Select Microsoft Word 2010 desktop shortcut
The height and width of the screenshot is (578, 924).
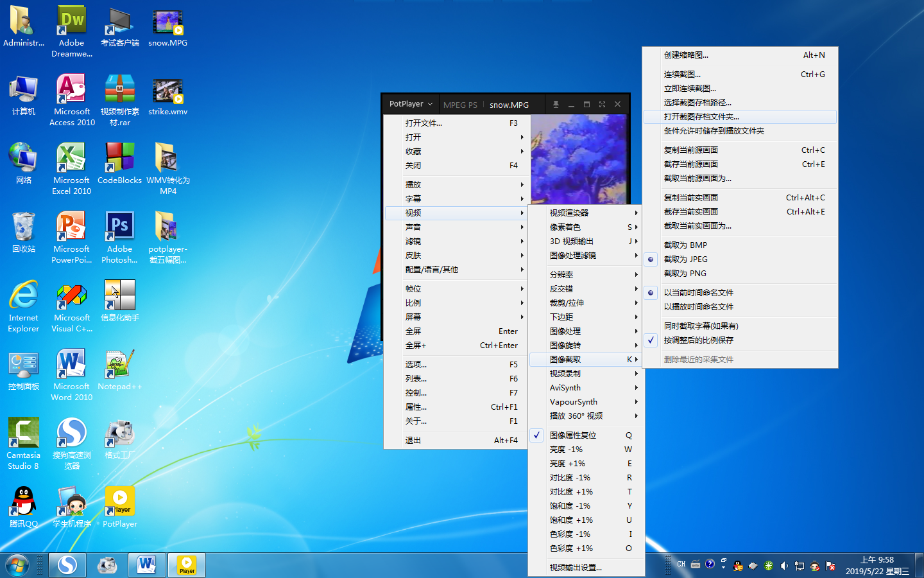pos(72,375)
